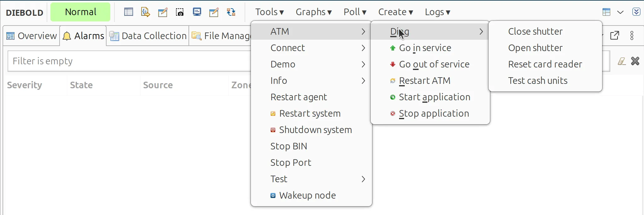This screenshot has width=644, height=215.
Task: Click the gray X close filter icon
Action: [x=635, y=61]
